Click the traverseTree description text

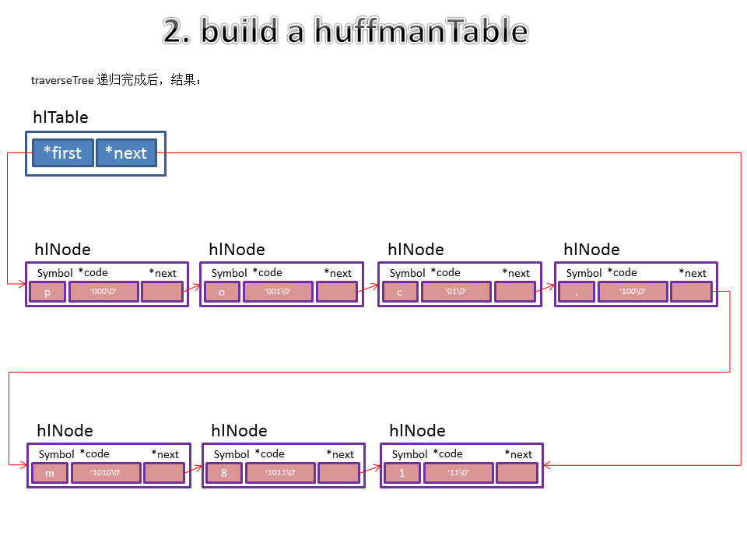116,80
